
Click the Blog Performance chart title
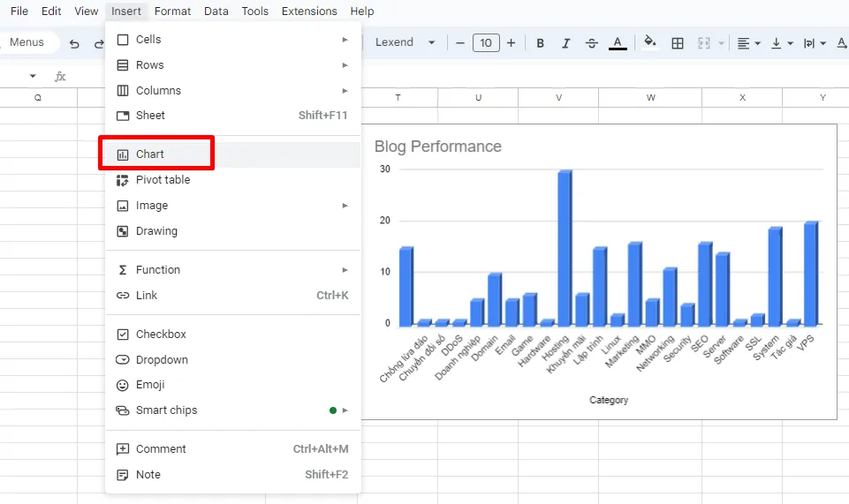tap(437, 147)
